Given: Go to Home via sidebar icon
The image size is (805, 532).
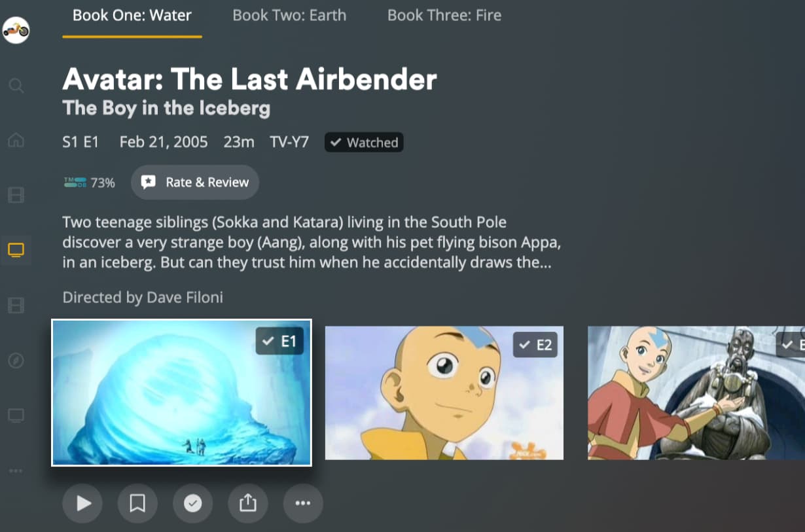Looking at the screenshot, I should click(x=16, y=140).
